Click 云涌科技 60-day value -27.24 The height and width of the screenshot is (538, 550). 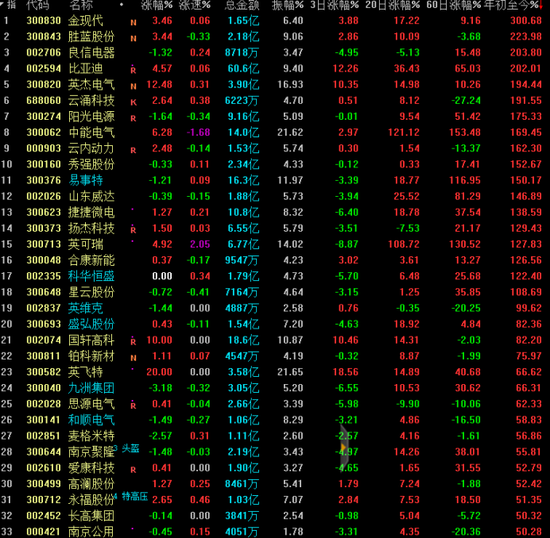coord(466,101)
